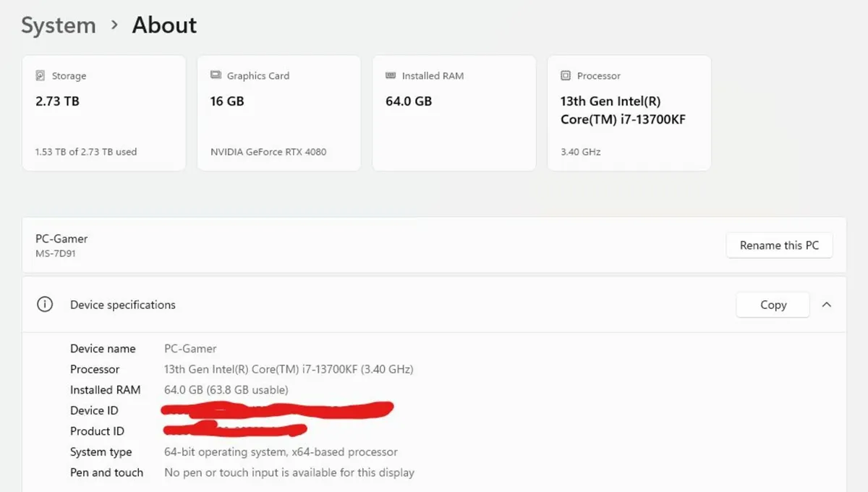Click the Graphics Card icon

click(216, 75)
